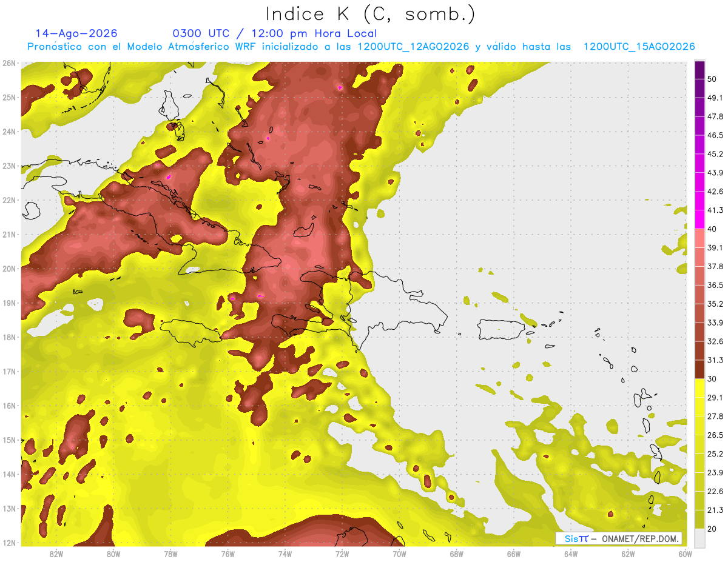Click the title 'Indice K (C, somb.)'
Screen dimensions: 728x562
(370, 13)
